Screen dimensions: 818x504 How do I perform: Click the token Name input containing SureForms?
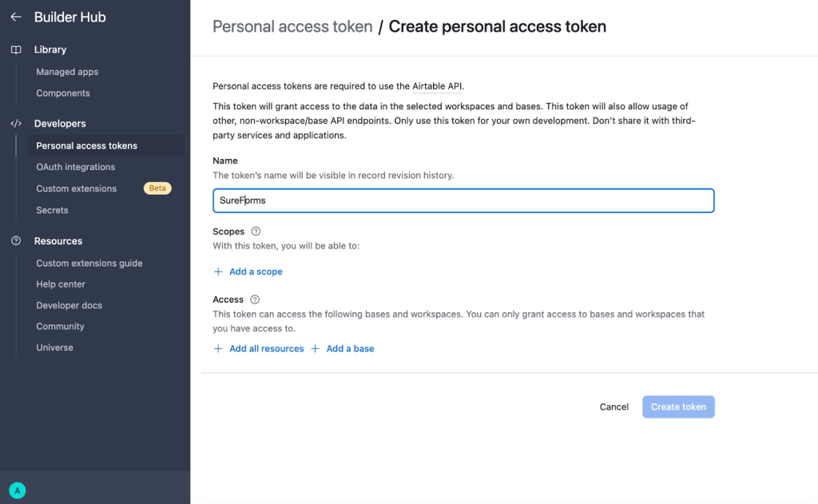[x=463, y=200]
